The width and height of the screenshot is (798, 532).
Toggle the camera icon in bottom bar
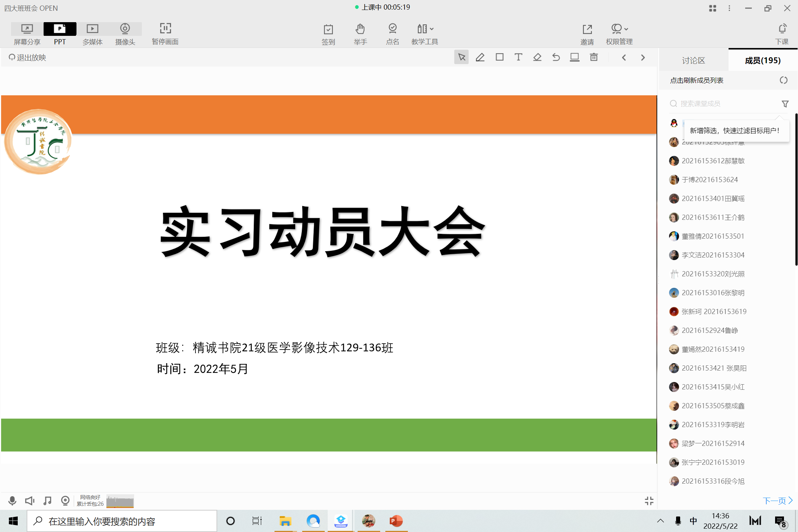click(65, 501)
